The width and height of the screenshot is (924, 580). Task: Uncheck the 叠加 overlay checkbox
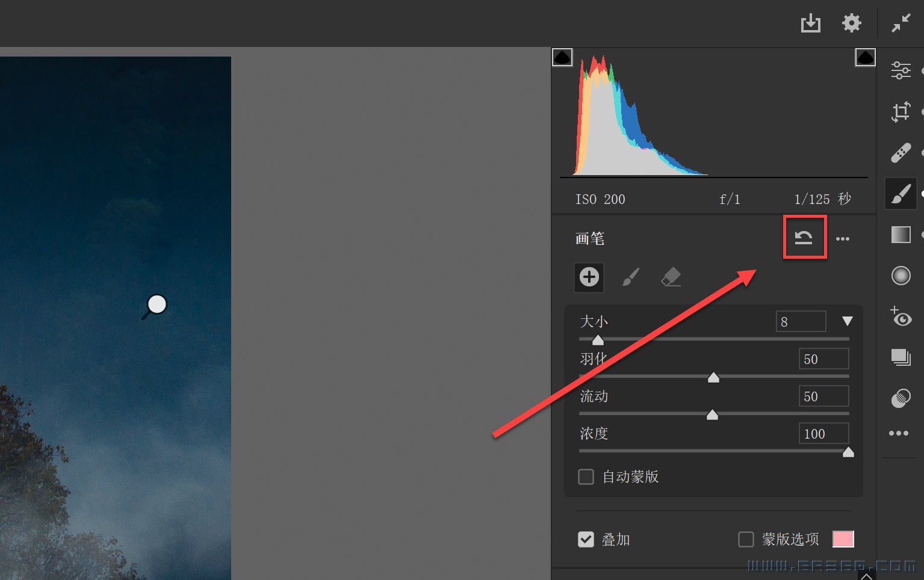click(x=586, y=540)
